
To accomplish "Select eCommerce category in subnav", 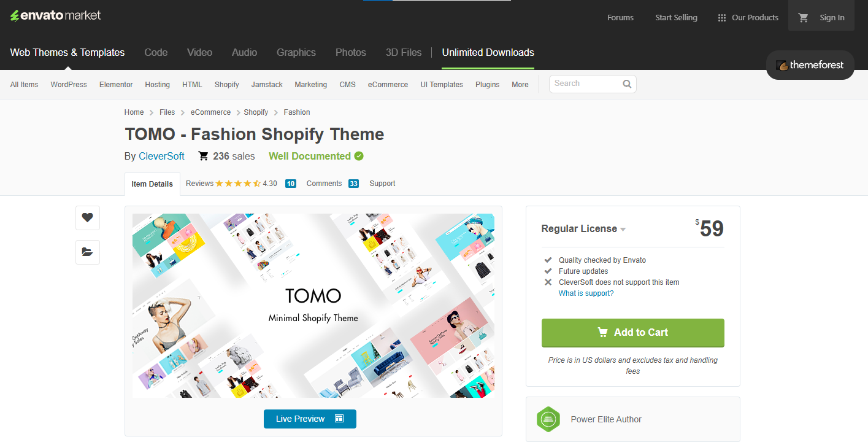I will pos(388,85).
